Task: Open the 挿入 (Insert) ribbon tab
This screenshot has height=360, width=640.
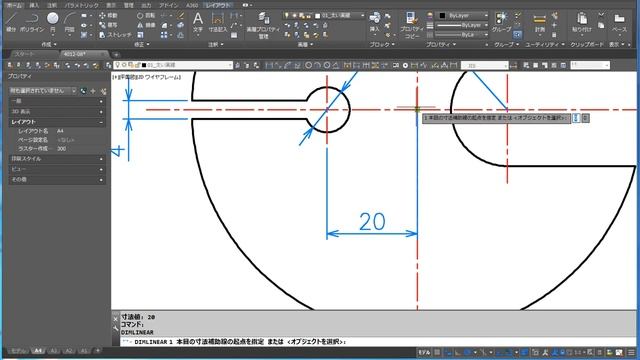Action: 34,5
